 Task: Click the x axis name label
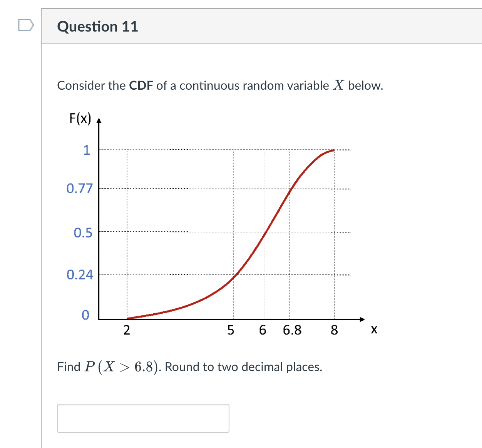click(x=374, y=330)
